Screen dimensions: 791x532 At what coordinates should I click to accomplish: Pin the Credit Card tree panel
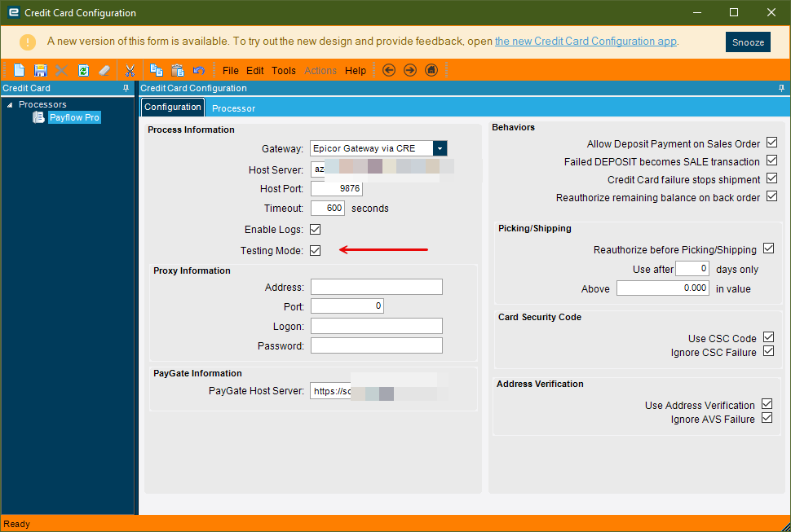coord(126,88)
